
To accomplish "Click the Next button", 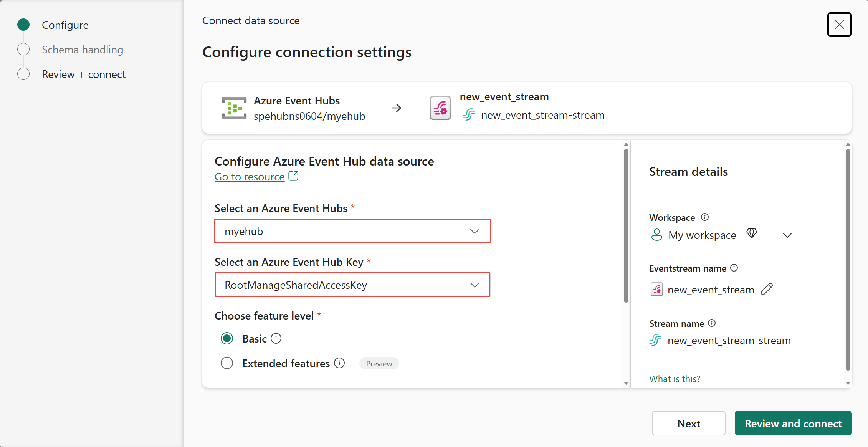I will [689, 423].
